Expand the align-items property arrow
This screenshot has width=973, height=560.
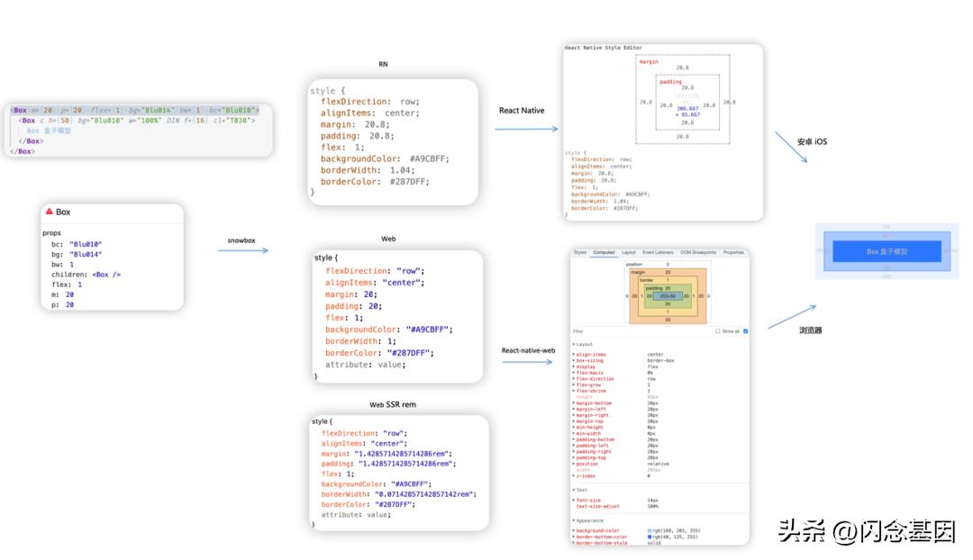[x=574, y=355]
